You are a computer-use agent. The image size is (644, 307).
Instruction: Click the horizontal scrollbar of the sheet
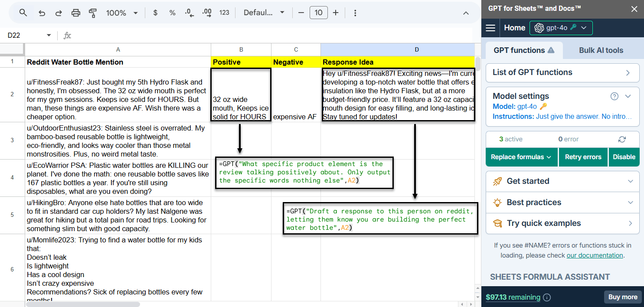coord(83,304)
